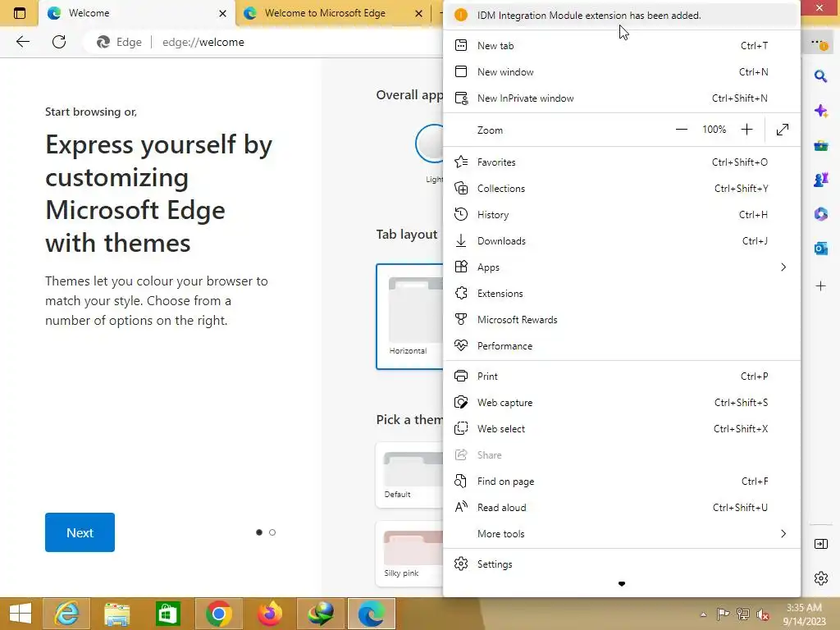
Task: Open Action Center flag tray icon
Action: (723, 614)
